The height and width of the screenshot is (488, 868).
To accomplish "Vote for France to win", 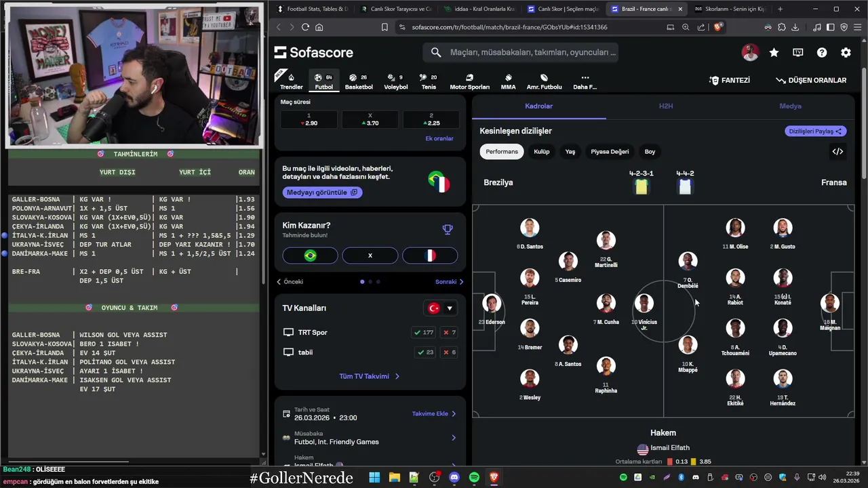I will point(430,256).
